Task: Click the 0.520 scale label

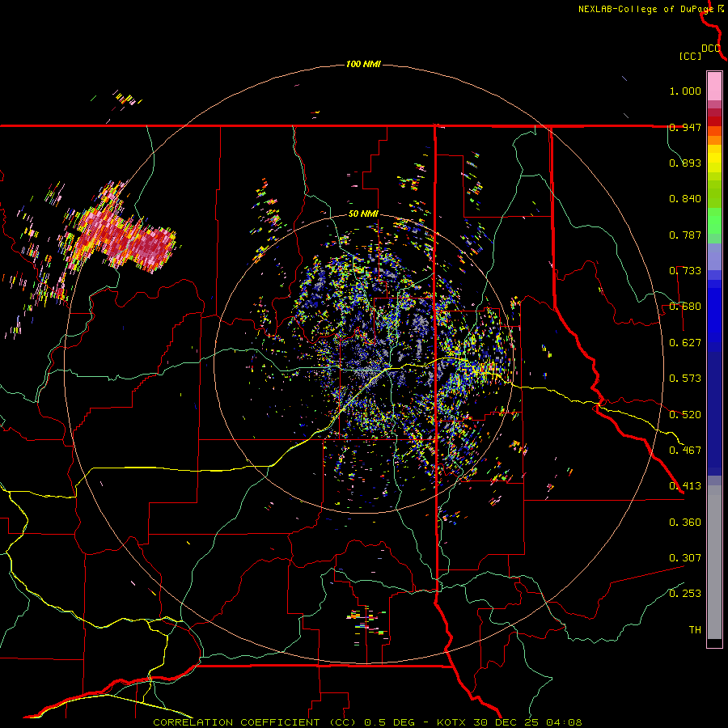Action: [685, 415]
